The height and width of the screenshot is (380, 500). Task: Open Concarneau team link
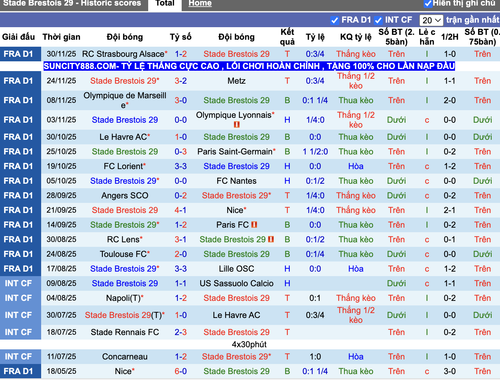point(125,357)
